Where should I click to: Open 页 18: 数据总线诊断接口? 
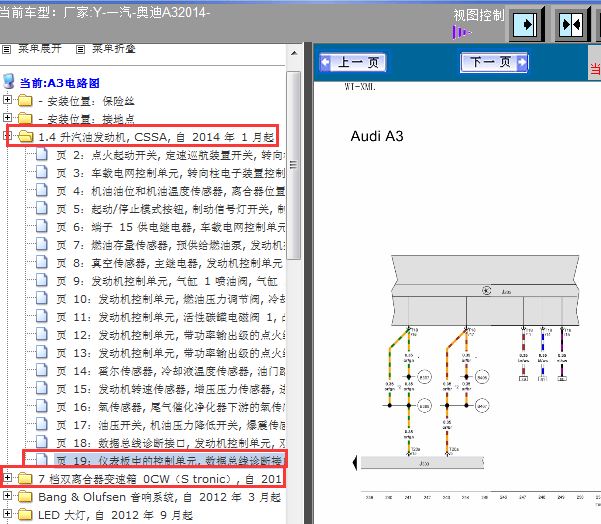pos(171,443)
